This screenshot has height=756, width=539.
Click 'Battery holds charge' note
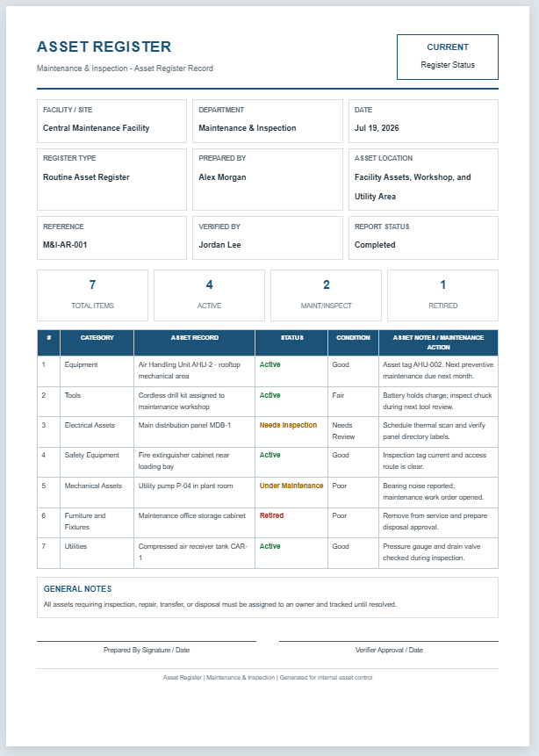pyautogui.click(x=438, y=401)
